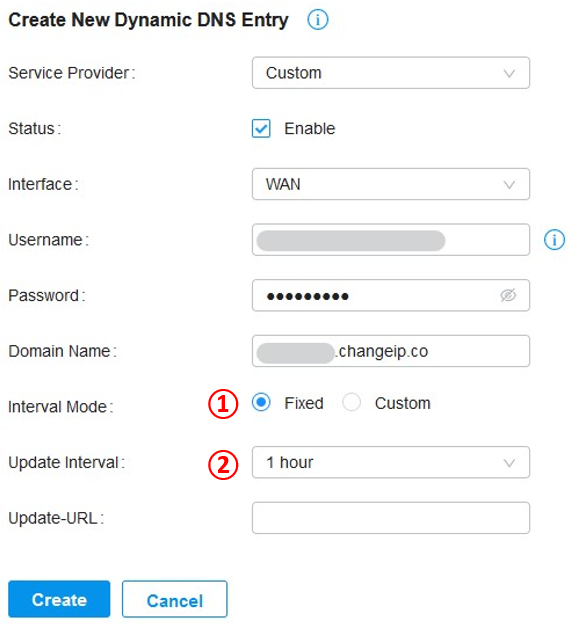The height and width of the screenshot is (625, 570).
Task: Open the Interface dropdown showing WAN
Action: 391,184
